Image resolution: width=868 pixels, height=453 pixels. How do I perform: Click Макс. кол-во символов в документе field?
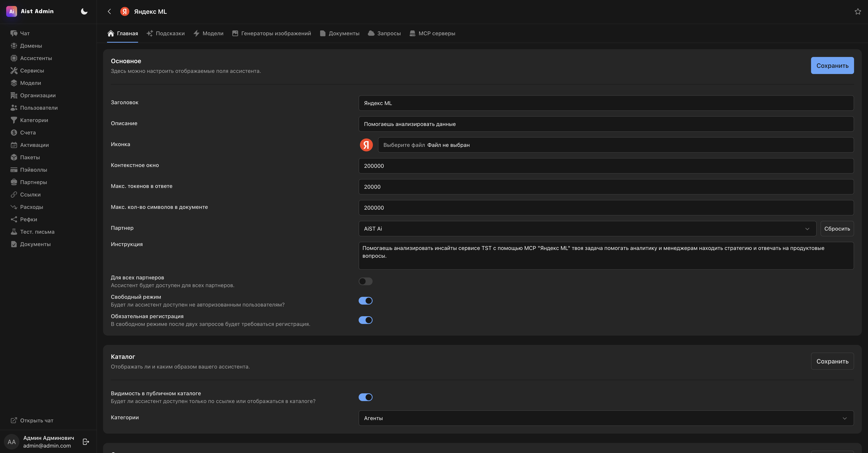pyautogui.click(x=606, y=208)
